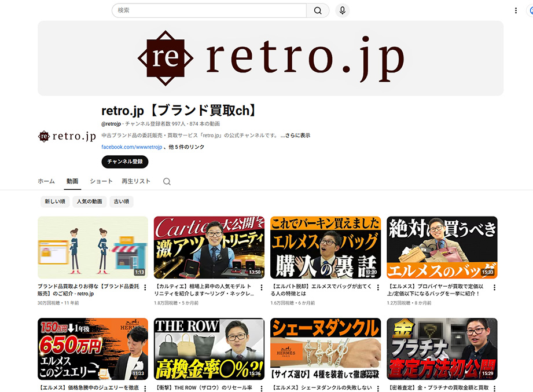Open options menu on the シェーヌダンクル video
This screenshot has height=392, width=533.
coord(377,387)
